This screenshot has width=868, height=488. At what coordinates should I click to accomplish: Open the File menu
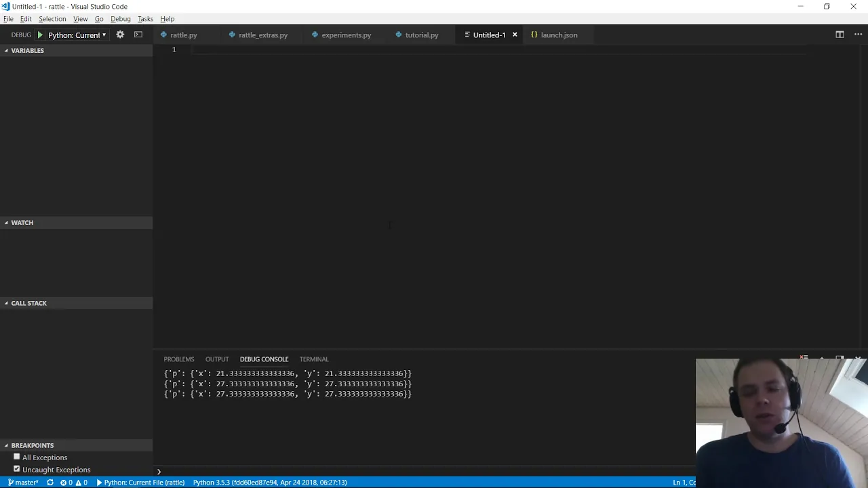(x=8, y=19)
